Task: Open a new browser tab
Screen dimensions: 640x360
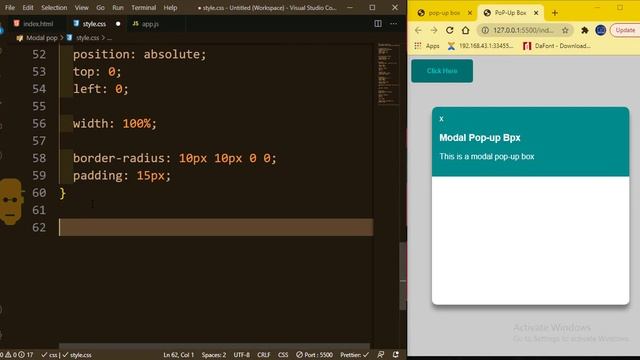Action: pos(554,13)
